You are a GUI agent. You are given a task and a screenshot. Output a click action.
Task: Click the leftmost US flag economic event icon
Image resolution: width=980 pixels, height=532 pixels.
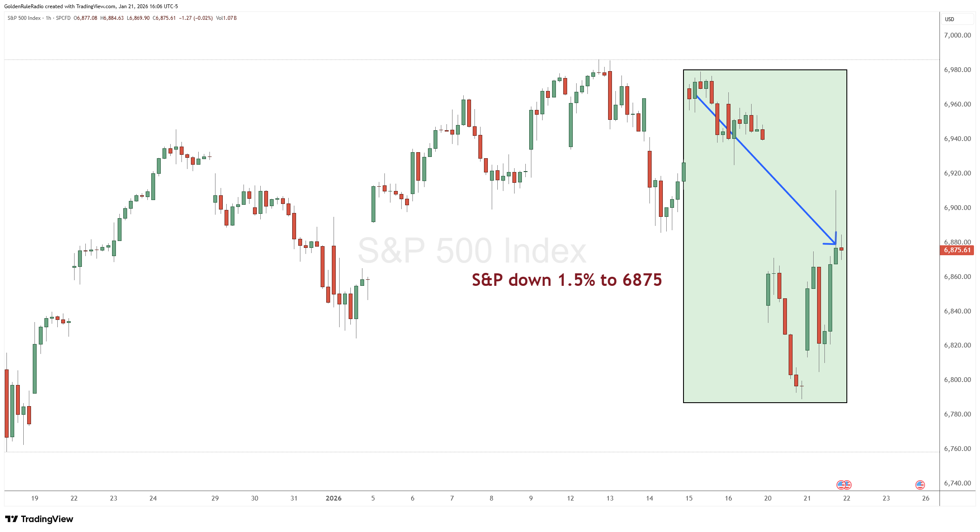coord(841,485)
